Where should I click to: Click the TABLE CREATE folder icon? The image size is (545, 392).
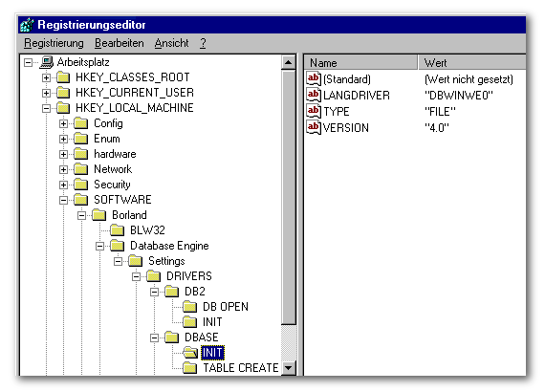[190, 368]
